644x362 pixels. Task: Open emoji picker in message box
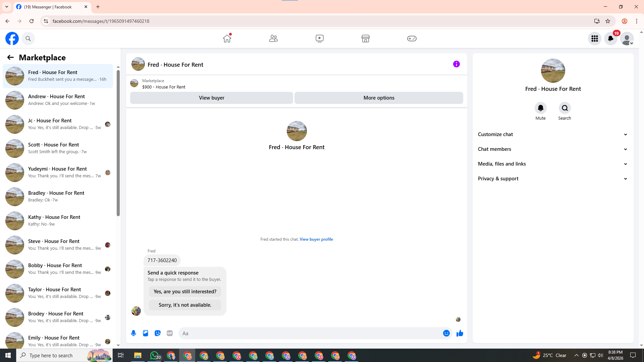pos(446,333)
